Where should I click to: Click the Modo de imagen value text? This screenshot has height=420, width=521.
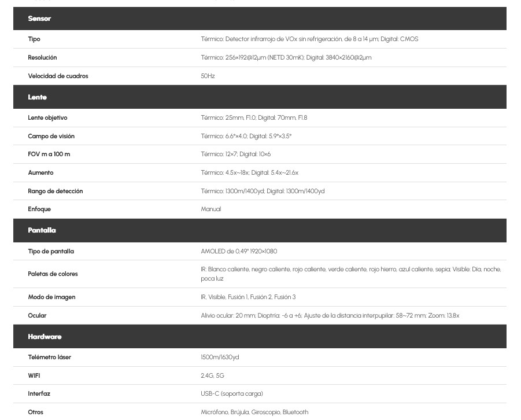point(248,297)
